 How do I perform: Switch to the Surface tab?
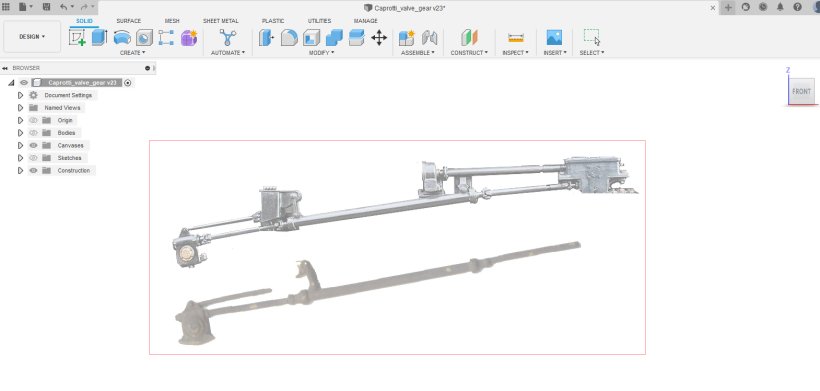(129, 21)
